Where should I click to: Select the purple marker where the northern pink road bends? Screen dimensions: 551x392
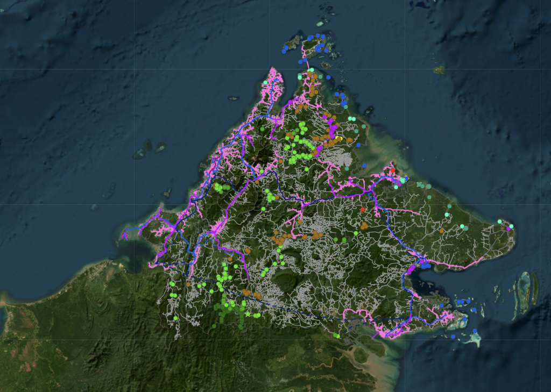(x=290, y=102)
